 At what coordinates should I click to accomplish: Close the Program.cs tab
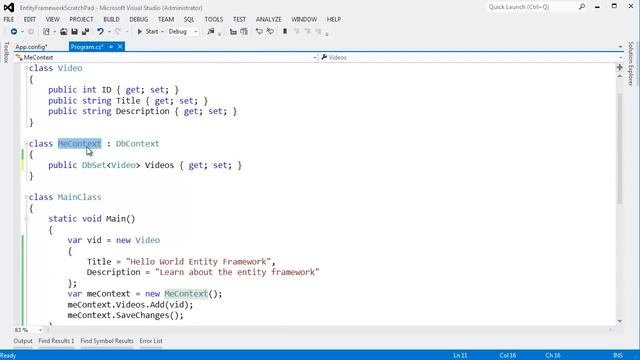(120, 47)
